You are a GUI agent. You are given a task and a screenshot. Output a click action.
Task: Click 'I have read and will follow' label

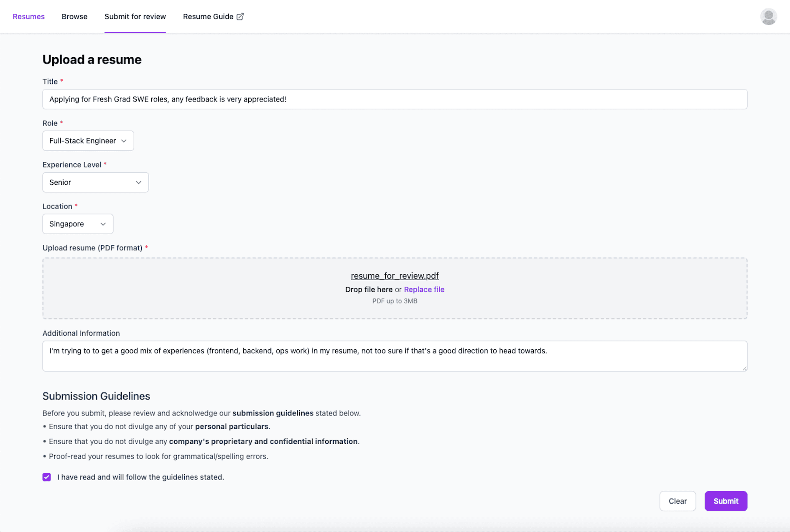[140, 477]
